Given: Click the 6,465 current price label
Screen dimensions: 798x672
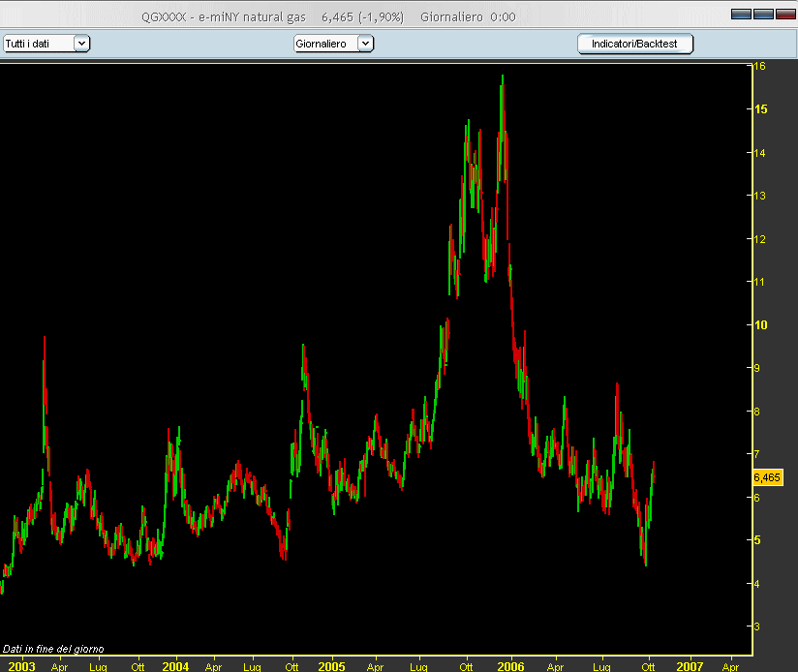Looking at the screenshot, I should click(767, 477).
